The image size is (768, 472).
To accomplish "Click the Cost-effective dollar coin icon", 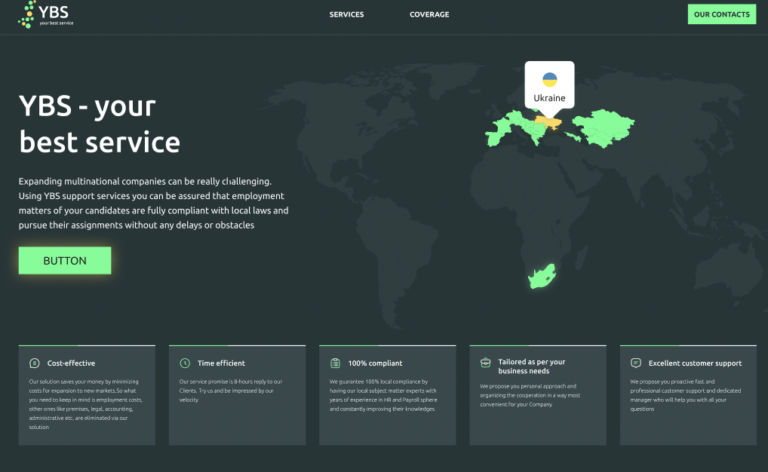I will click(x=35, y=363).
